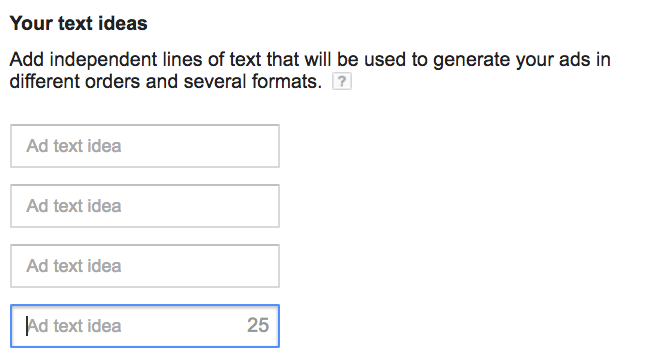Click placeholder text in the blue-outlined box
The image size is (668, 362).
tap(75, 326)
